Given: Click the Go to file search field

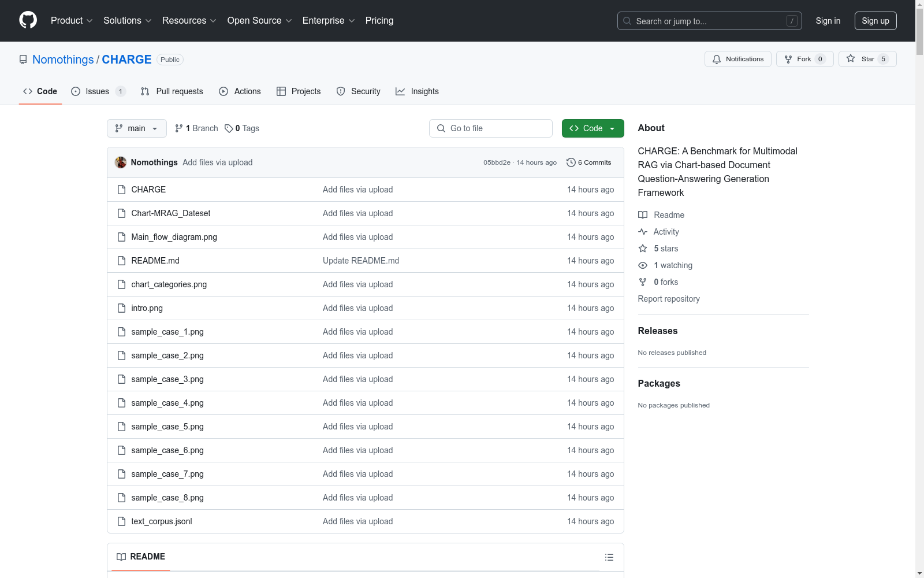Looking at the screenshot, I should click(491, 128).
